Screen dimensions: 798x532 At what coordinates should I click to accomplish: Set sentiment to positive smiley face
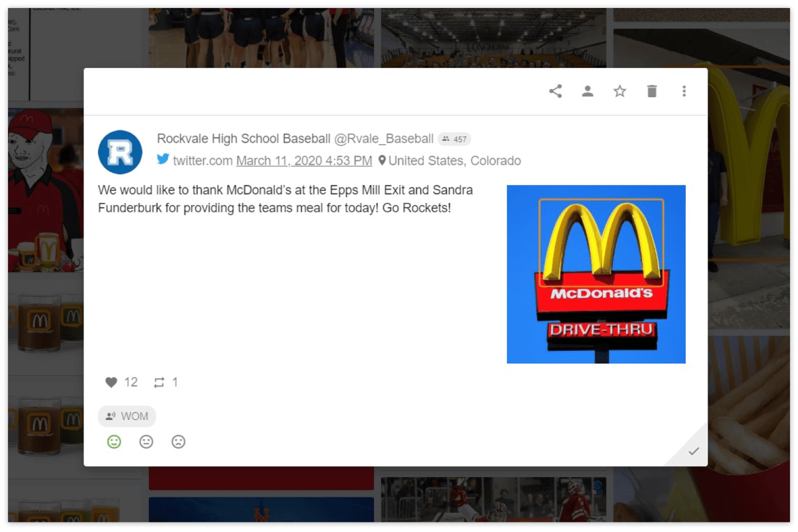114,442
